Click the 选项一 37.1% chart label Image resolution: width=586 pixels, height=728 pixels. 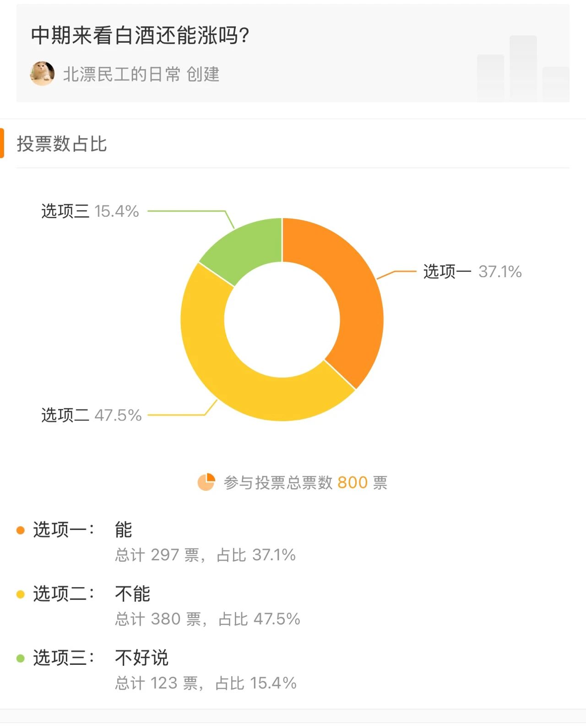(472, 272)
